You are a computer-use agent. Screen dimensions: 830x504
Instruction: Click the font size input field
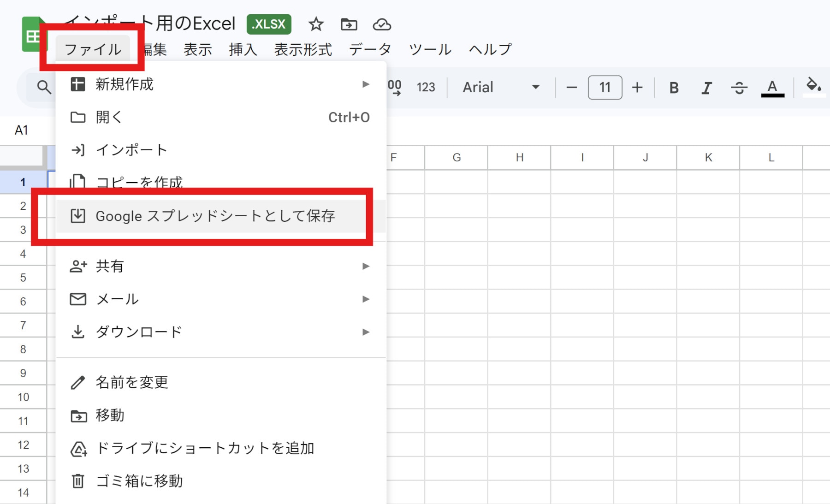pyautogui.click(x=605, y=88)
